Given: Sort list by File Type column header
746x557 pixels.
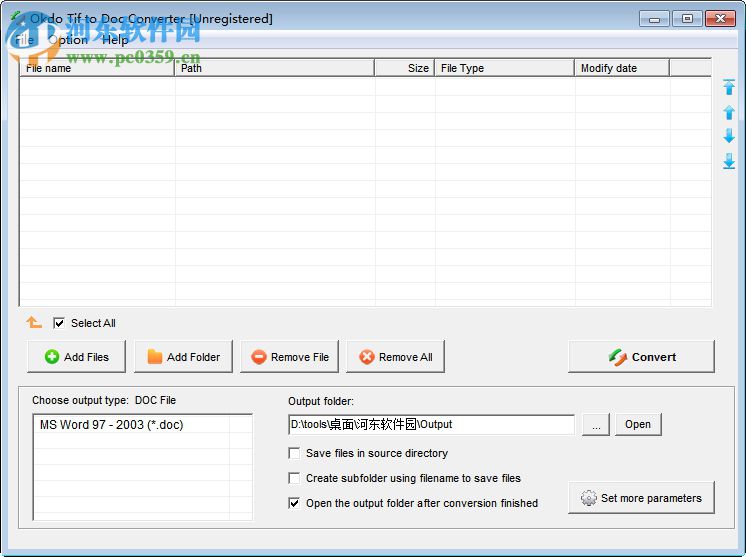Looking at the screenshot, I should pyautogui.click(x=504, y=68).
